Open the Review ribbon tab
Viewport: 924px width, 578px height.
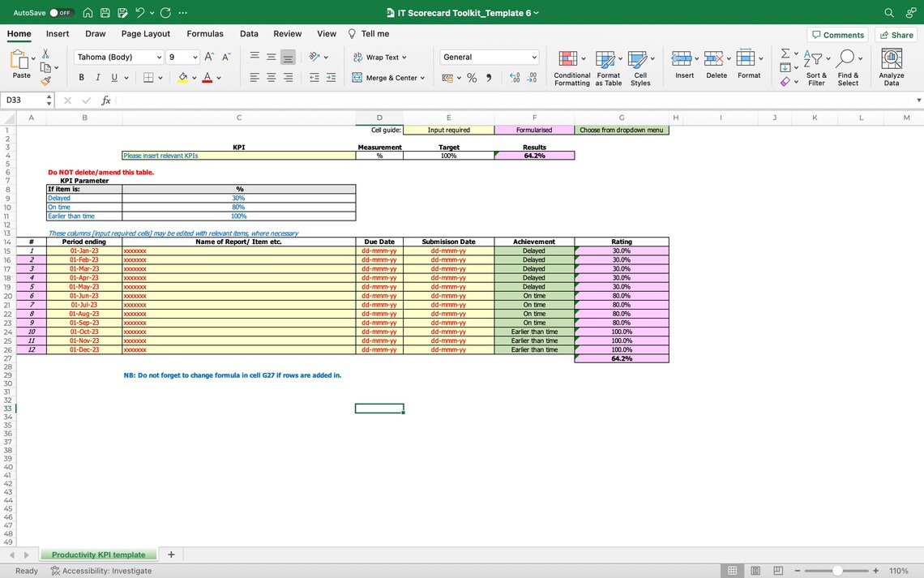[x=287, y=34]
